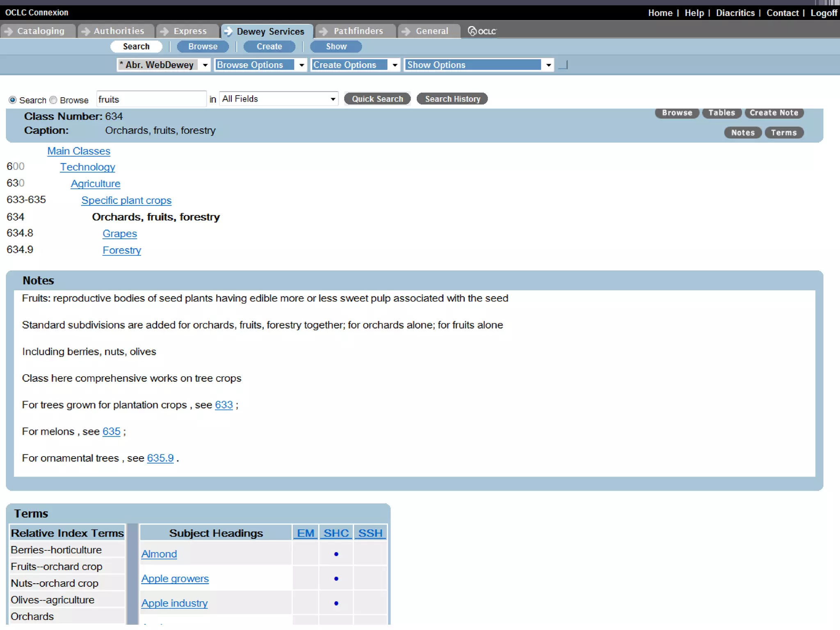
Task: Open the All Fields index dropdown
Action: [279, 99]
